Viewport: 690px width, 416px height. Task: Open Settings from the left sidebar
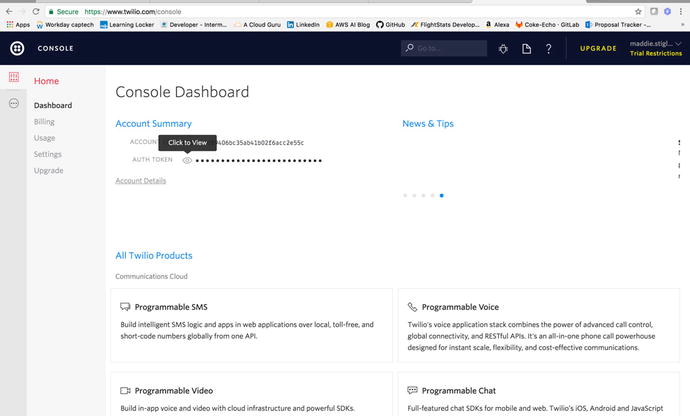[x=47, y=154]
